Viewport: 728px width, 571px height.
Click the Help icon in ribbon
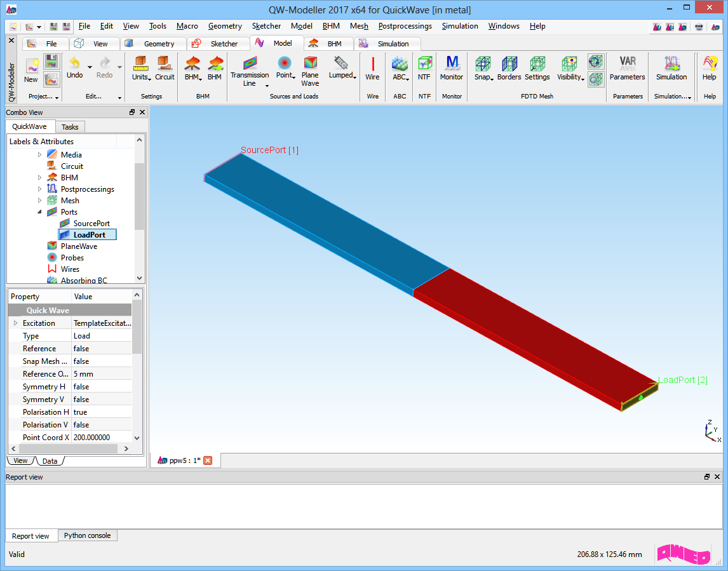(710, 63)
